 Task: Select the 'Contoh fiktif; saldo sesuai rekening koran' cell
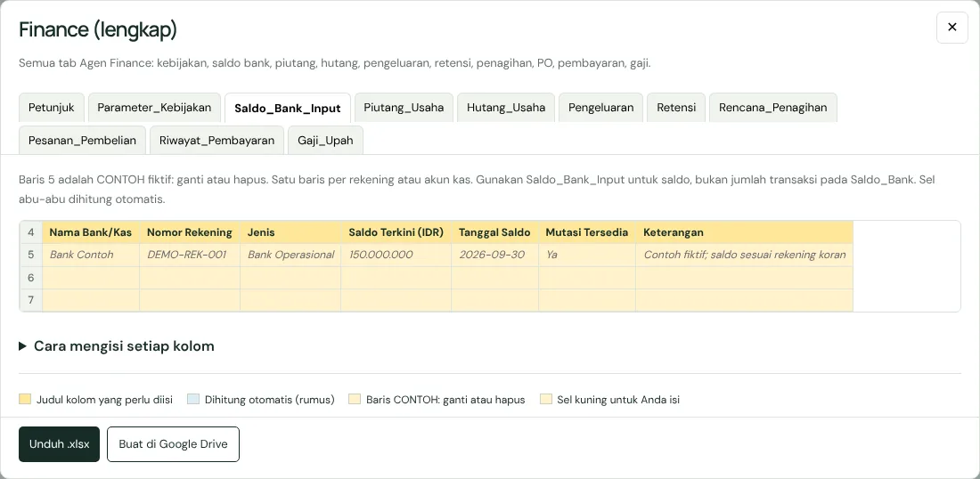coord(745,255)
